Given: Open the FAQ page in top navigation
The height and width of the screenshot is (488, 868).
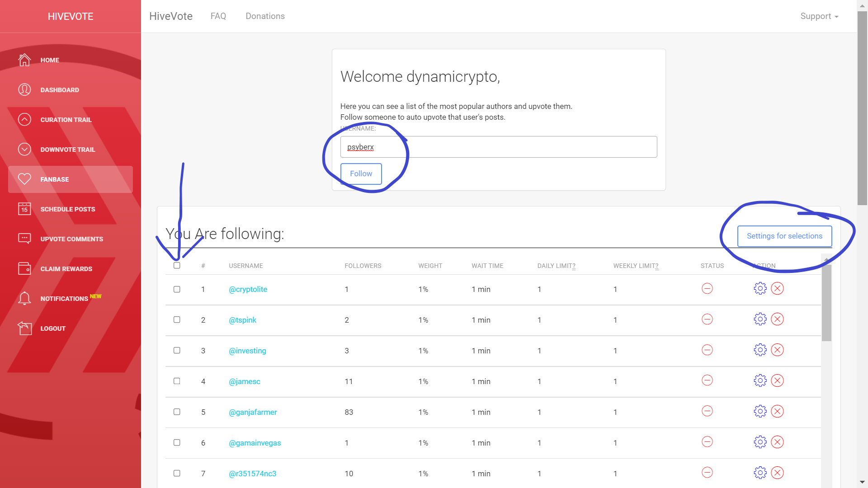Looking at the screenshot, I should click(218, 16).
